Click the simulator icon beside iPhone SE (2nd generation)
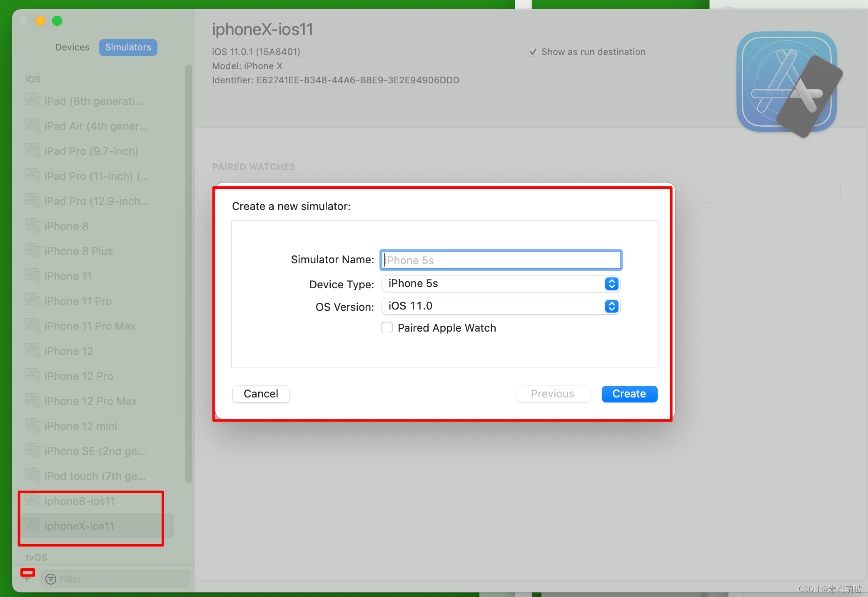The width and height of the screenshot is (868, 597). click(32, 451)
